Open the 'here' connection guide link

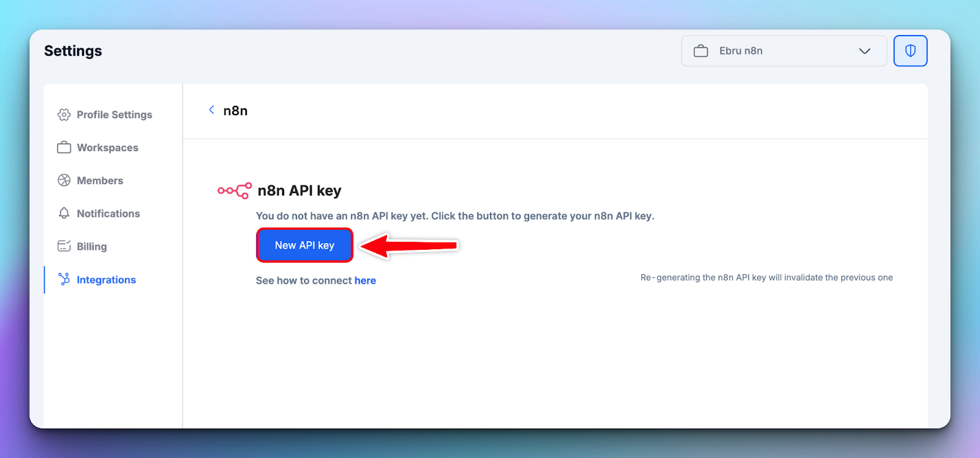pyautogui.click(x=365, y=280)
